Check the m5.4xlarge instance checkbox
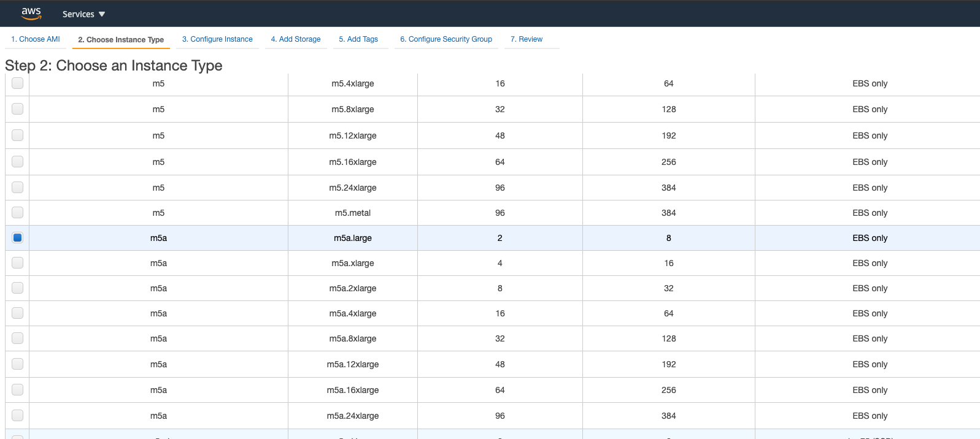This screenshot has width=980, height=439. tap(18, 83)
